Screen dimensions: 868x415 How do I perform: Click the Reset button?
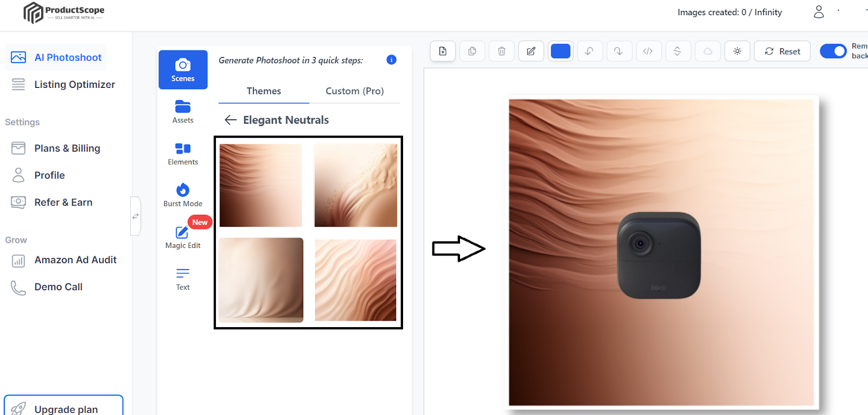pos(782,51)
